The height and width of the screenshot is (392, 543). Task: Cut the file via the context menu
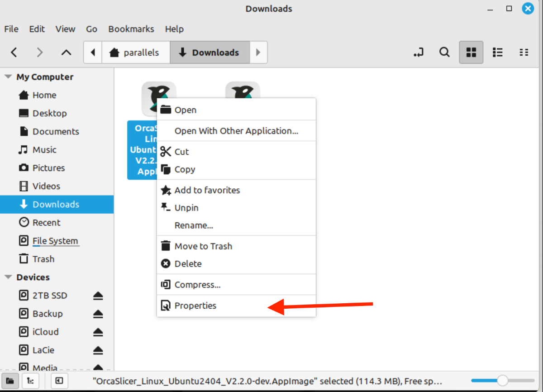[236, 152]
